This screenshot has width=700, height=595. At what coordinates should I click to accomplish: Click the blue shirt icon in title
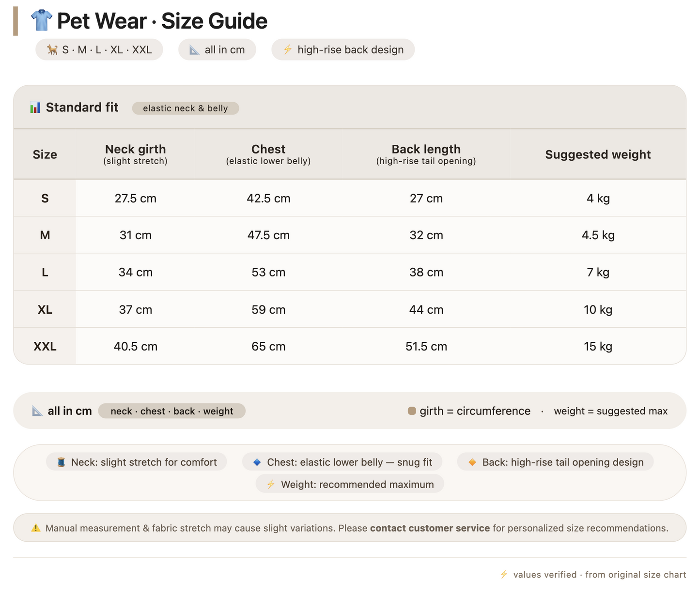(41, 20)
